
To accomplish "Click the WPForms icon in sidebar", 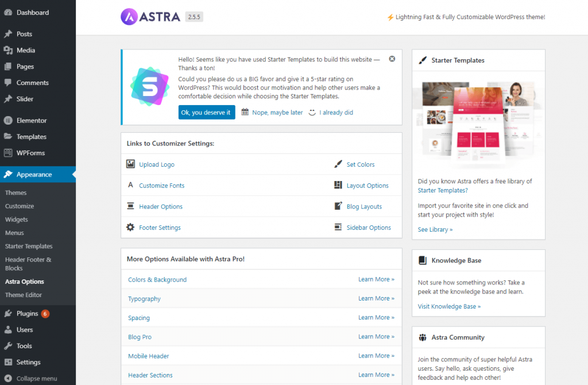I will pyautogui.click(x=8, y=153).
